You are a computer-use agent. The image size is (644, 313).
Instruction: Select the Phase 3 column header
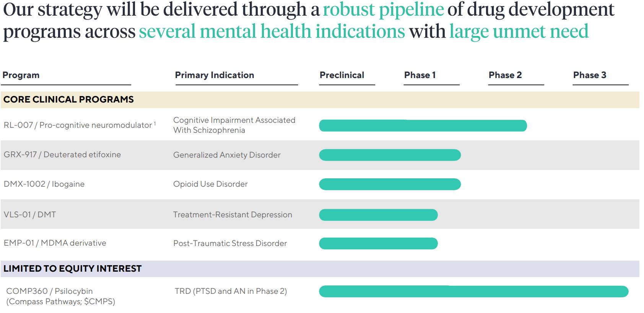click(590, 75)
